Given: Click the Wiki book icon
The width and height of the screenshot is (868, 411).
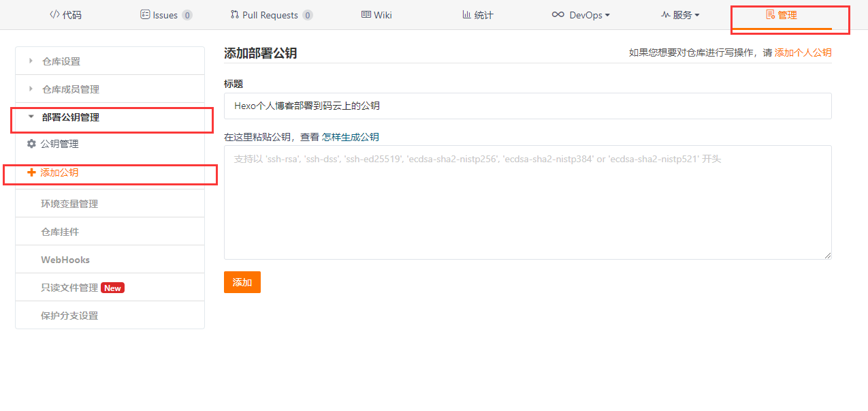Looking at the screenshot, I should (366, 15).
